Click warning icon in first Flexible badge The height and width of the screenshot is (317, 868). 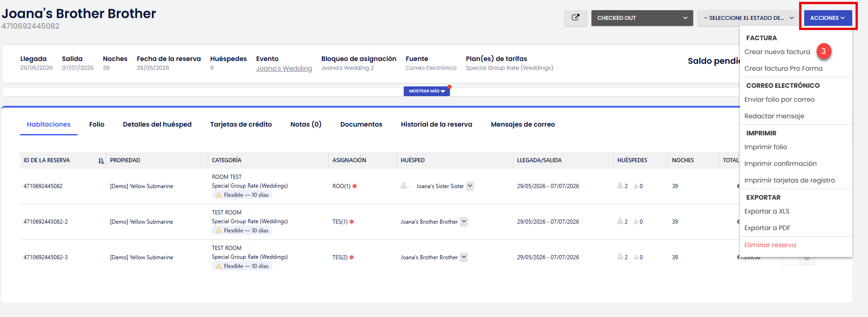point(219,195)
